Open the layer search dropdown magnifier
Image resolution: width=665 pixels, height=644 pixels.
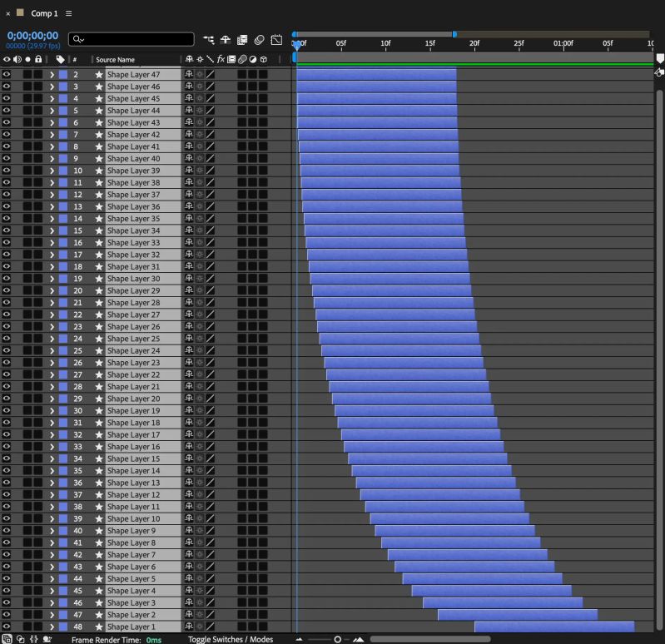coord(78,39)
